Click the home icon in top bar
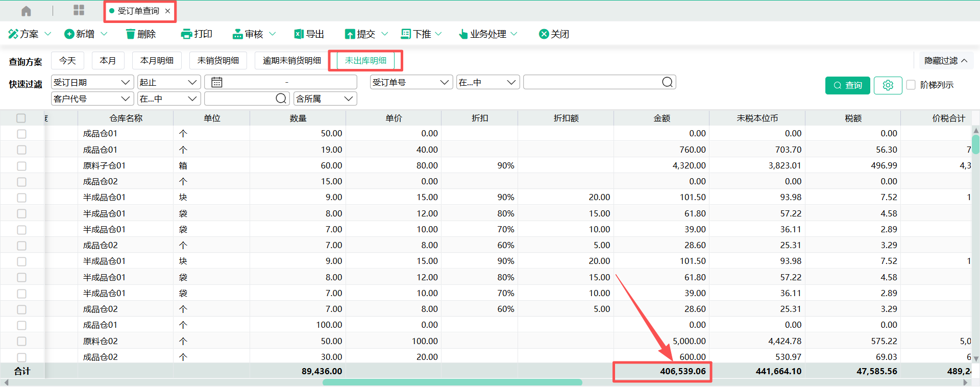The image size is (980, 388). coord(26,11)
